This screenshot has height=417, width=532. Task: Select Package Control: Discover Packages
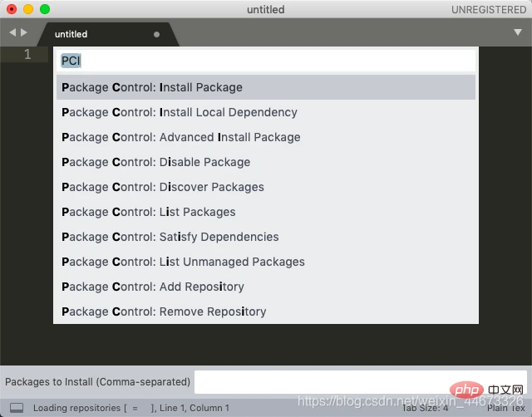[266, 187]
